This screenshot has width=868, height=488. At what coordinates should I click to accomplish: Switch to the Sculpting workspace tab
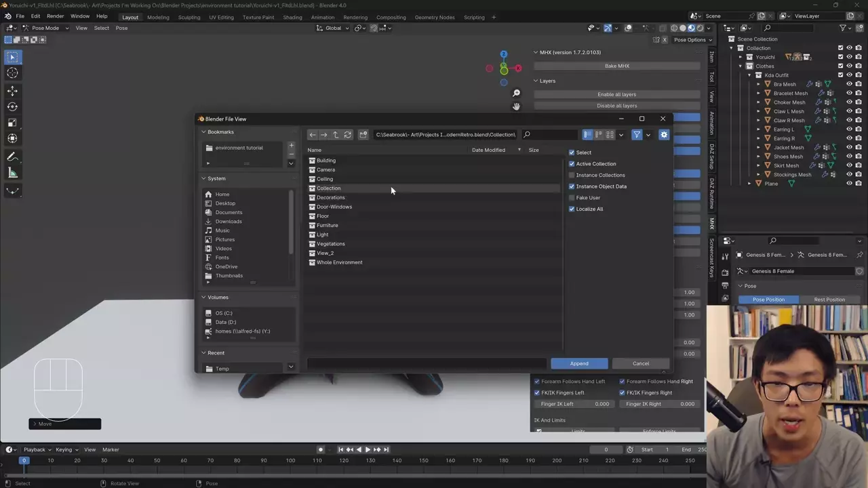(189, 17)
